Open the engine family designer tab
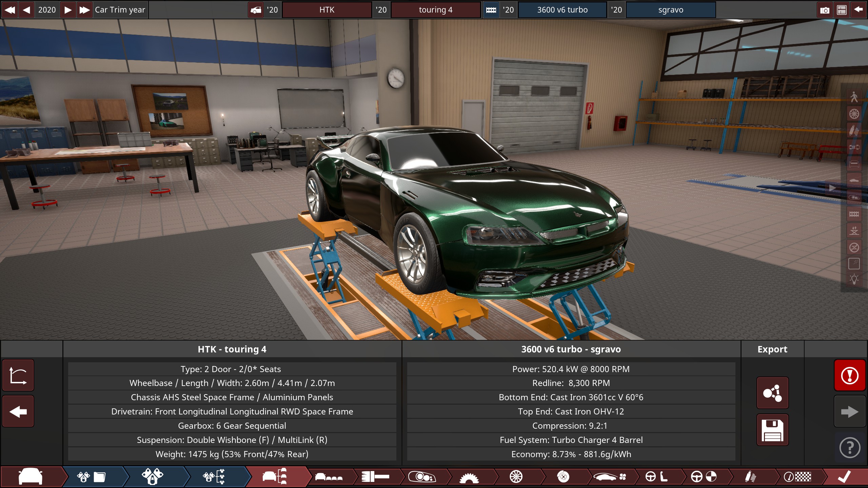868x488 pixels. point(153,477)
